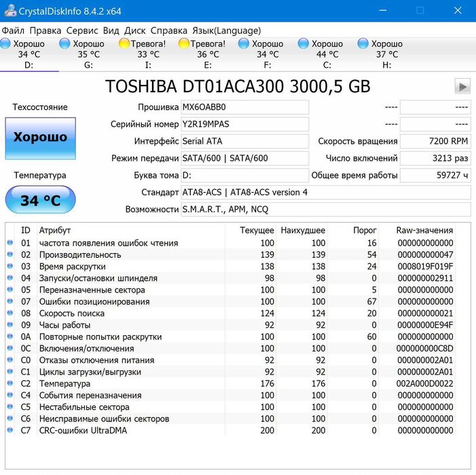Click the firmware field MX6OABB0

[x=244, y=107]
